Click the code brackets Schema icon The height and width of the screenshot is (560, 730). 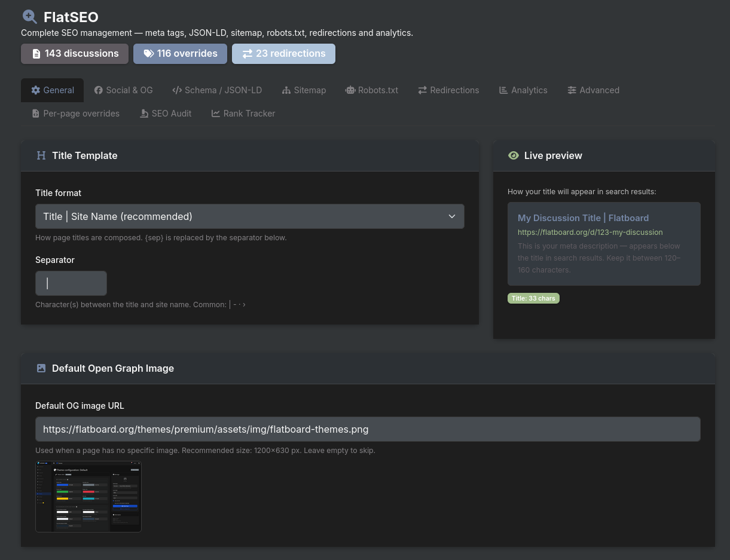(x=177, y=90)
